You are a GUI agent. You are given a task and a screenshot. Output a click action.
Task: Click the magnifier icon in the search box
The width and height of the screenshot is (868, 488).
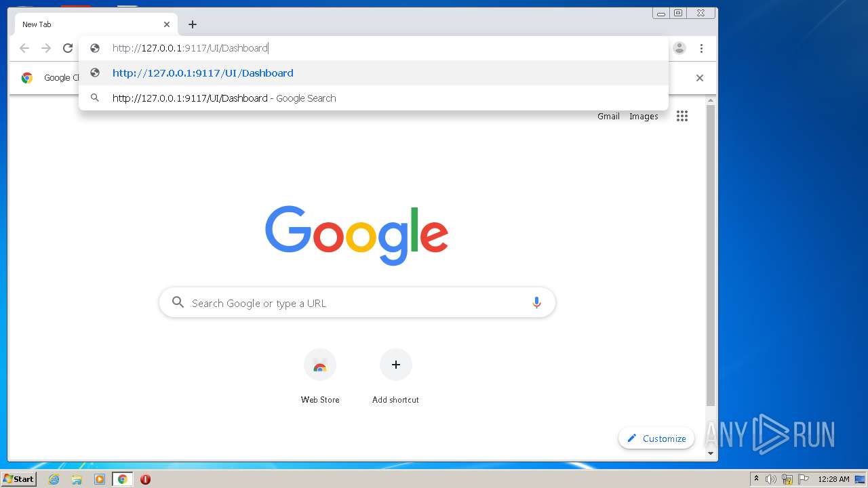click(x=178, y=302)
